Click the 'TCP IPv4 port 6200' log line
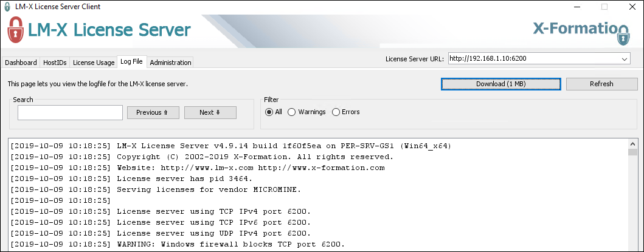Image resolution: width=644 pixels, height=252 pixels. 161,212
